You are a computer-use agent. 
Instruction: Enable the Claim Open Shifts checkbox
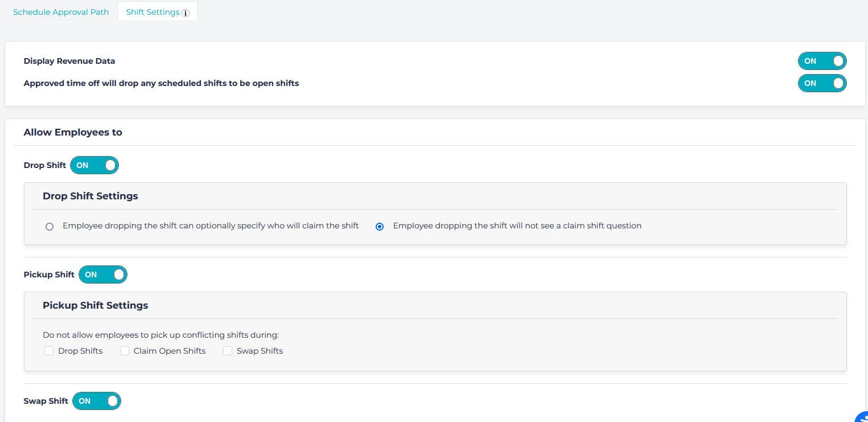coord(125,351)
